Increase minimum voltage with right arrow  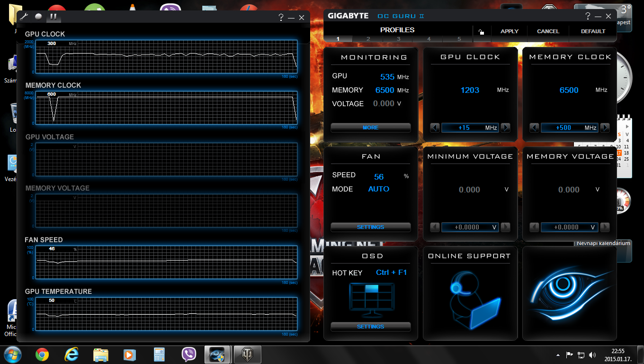(x=505, y=227)
